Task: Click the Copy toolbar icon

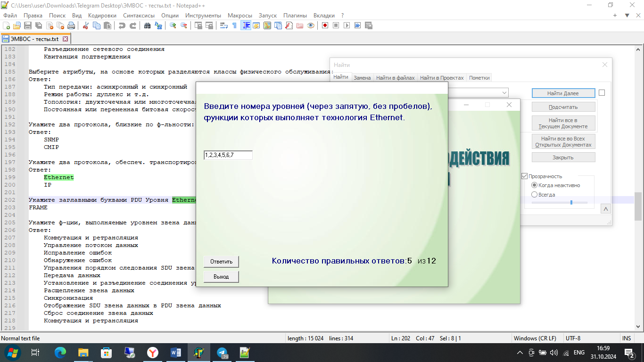Action: 96,25
